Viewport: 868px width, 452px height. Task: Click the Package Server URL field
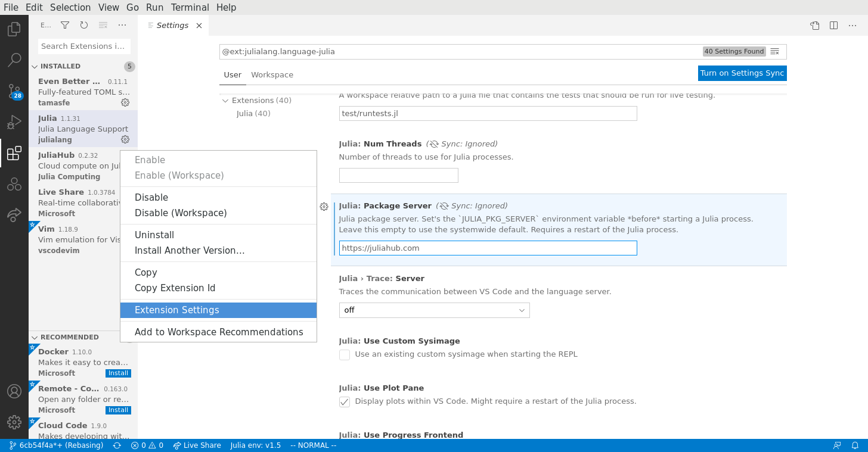click(488, 248)
